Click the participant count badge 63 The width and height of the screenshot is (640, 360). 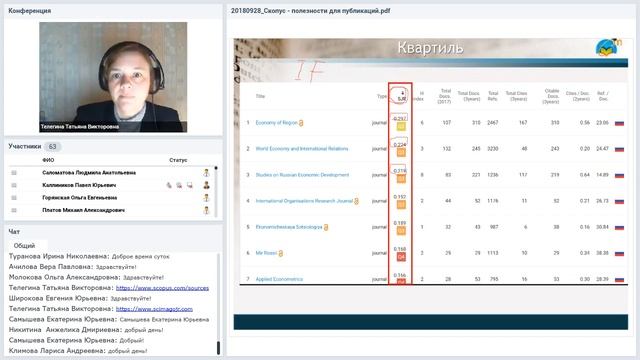tap(52, 147)
